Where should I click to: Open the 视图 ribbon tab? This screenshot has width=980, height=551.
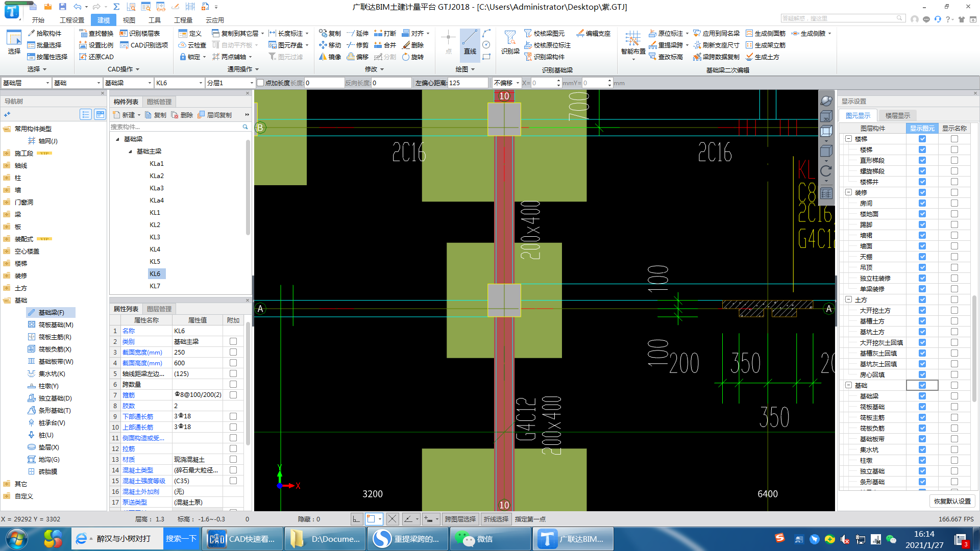(x=129, y=20)
